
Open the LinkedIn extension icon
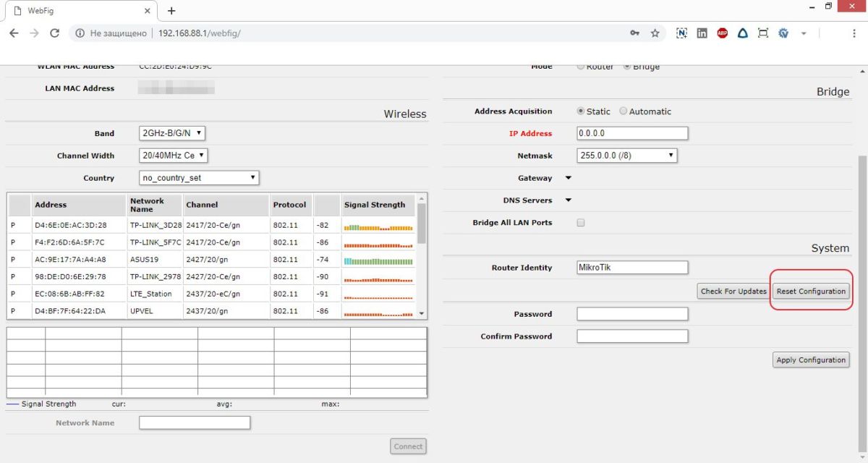click(x=702, y=33)
